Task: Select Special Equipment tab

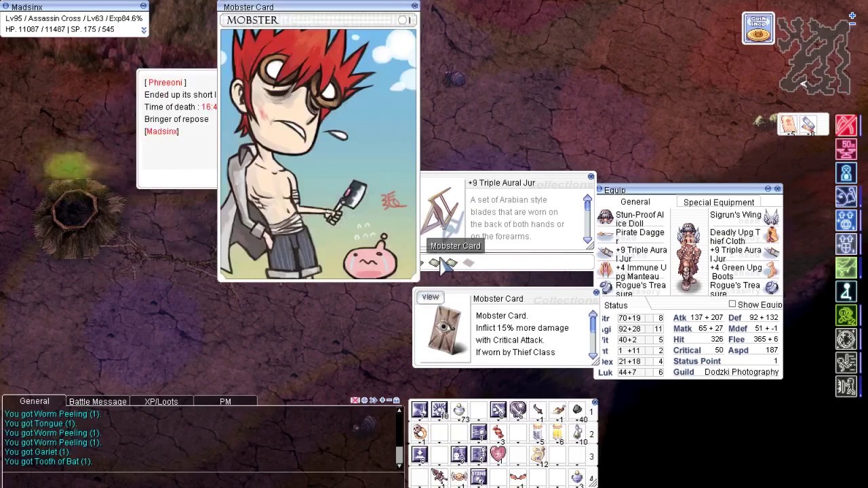Action: (719, 202)
